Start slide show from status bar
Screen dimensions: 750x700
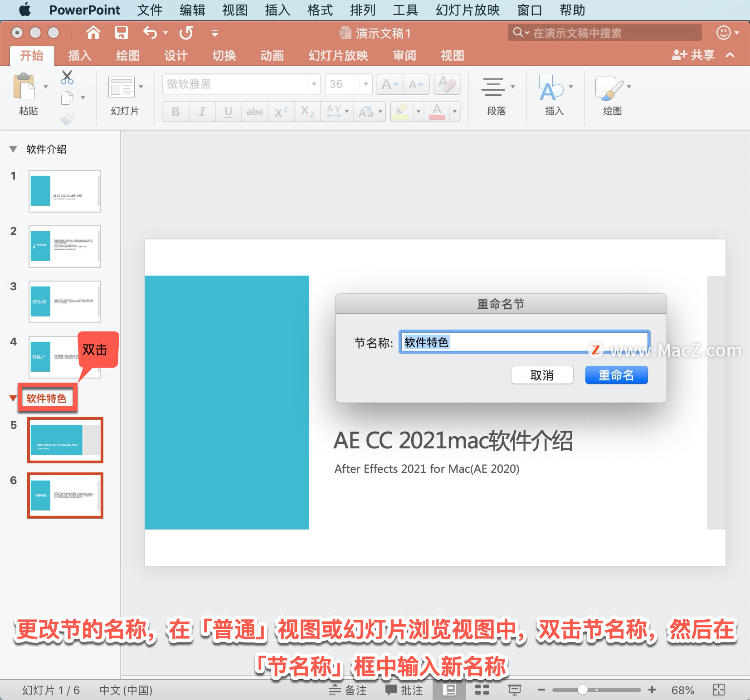(514, 690)
